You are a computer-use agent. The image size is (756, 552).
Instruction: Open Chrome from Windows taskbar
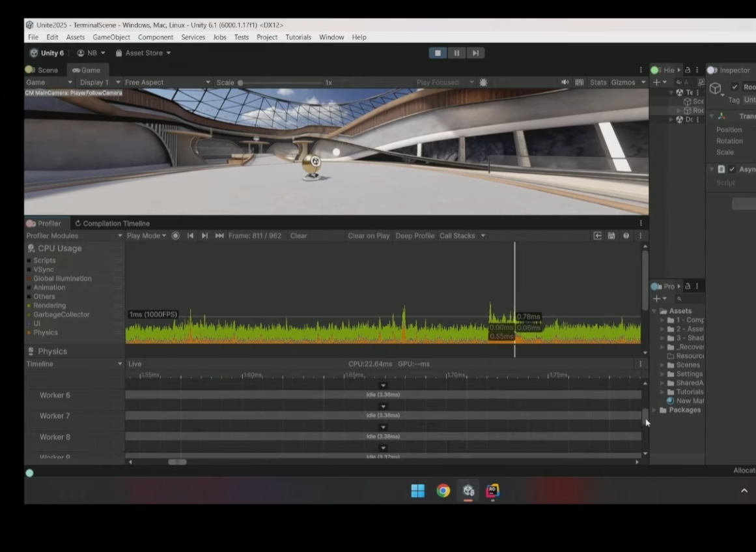pyautogui.click(x=443, y=491)
